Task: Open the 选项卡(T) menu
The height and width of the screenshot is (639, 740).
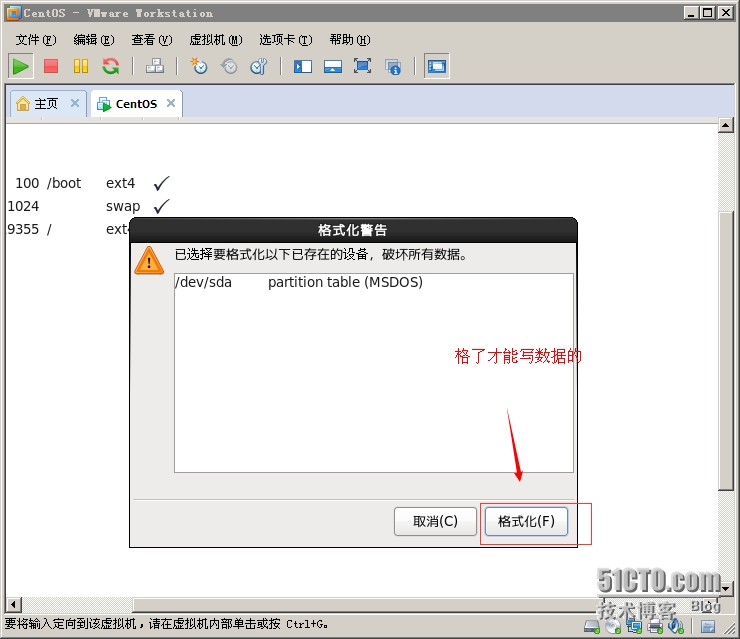Action: (286, 40)
